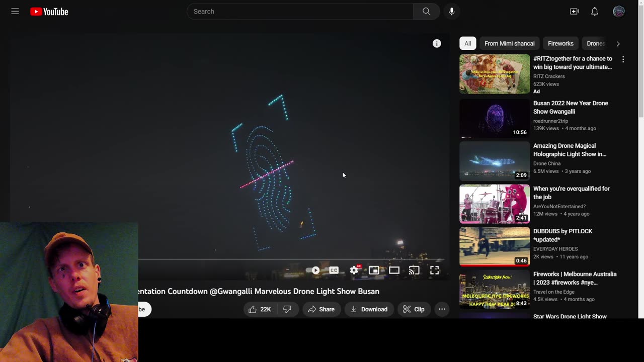Open the Create video icon
The width and height of the screenshot is (644, 362).
574,12
